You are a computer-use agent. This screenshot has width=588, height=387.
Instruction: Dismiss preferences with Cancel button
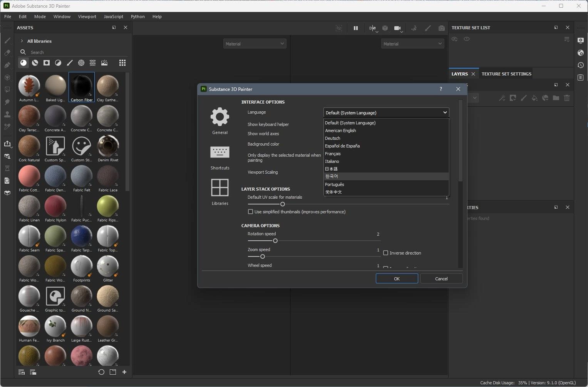(x=441, y=278)
